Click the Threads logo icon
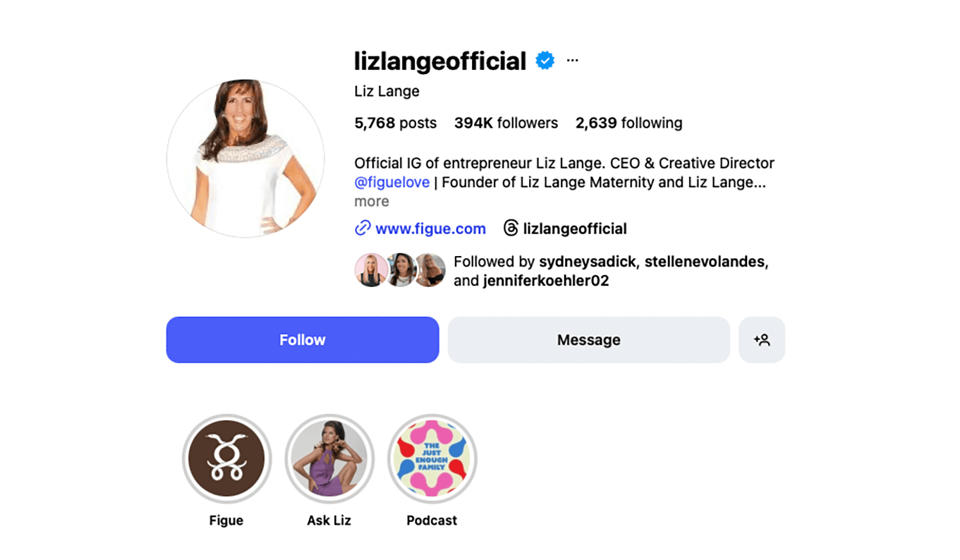Viewport: 960px width, 560px height. [511, 229]
